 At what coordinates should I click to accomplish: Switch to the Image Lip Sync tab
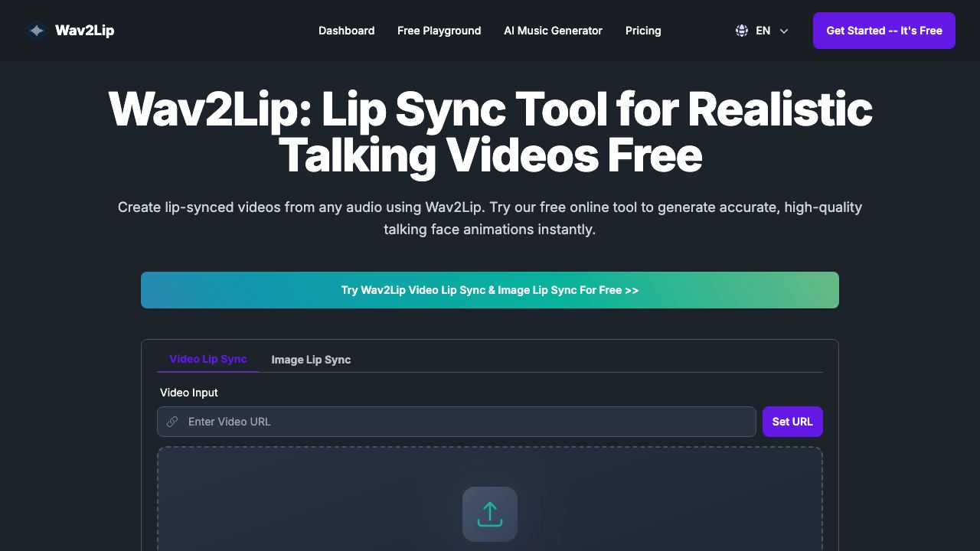(x=311, y=360)
